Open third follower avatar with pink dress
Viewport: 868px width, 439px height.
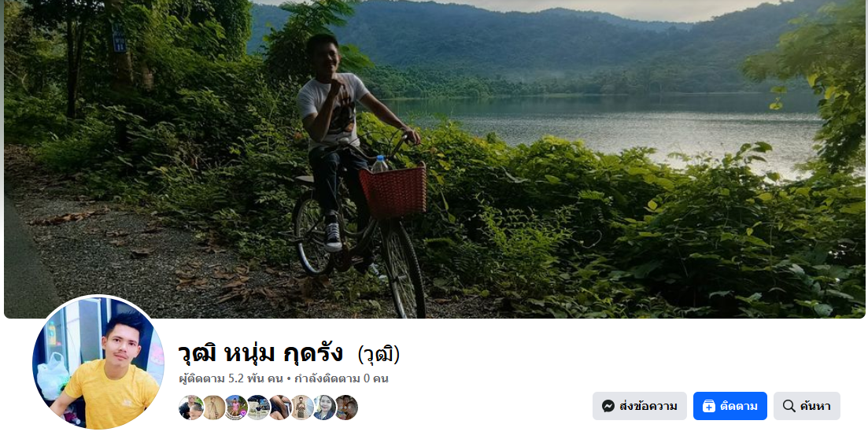pos(236,408)
